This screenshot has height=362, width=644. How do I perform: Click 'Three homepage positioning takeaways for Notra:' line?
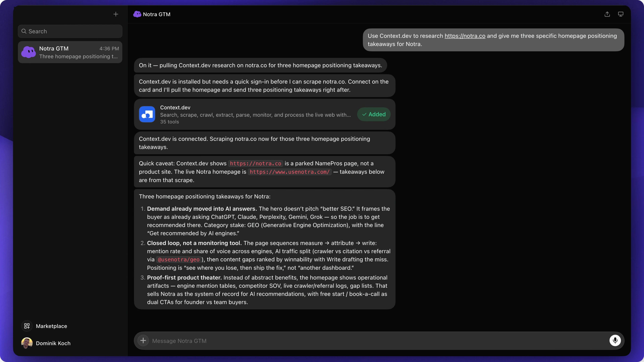pyautogui.click(x=205, y=196)
